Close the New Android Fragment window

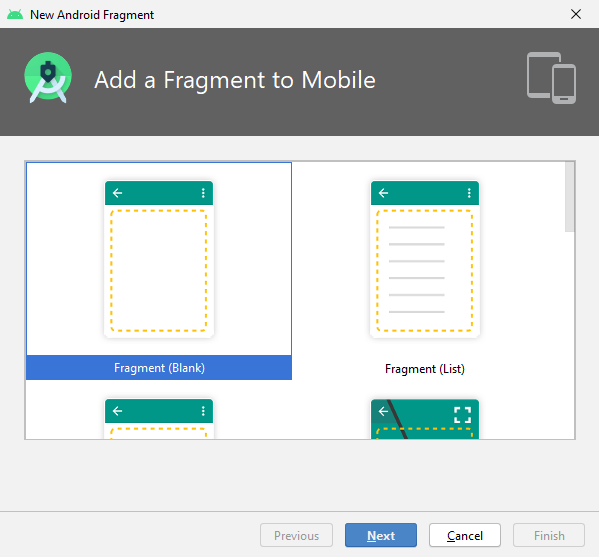(576, 14)
